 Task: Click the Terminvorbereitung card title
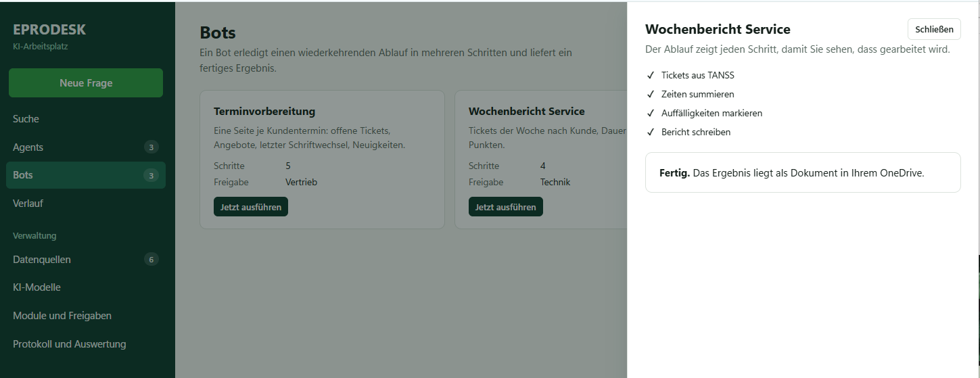pos(264,111)
